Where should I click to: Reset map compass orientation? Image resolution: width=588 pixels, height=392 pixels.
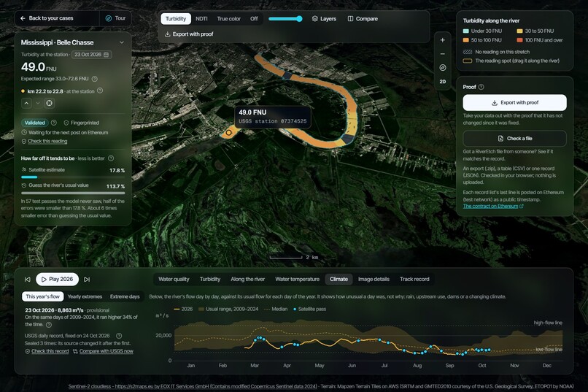[x=443, y=67]
